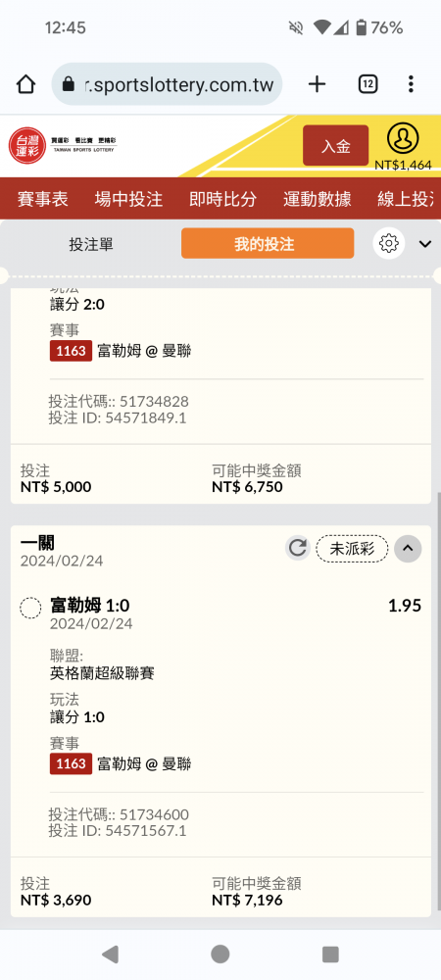Collapse the 一關 bet details
Image resolution: width=441 pixels, height=980 pixels.
point(408,549)
